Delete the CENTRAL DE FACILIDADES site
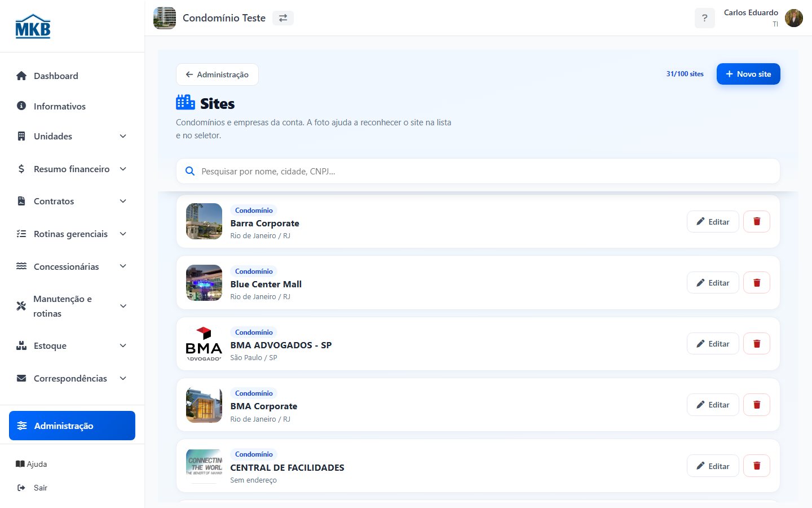 point(757,466)
